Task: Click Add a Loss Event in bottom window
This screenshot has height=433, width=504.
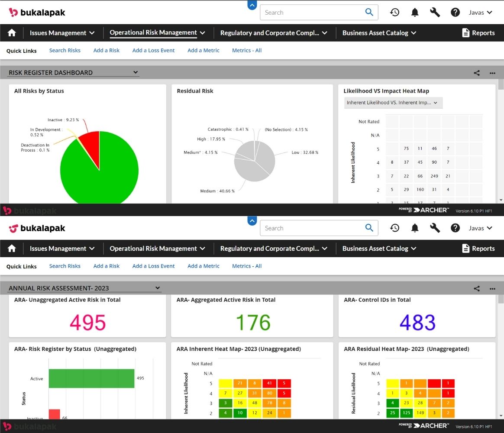Action: coord(153,266)
